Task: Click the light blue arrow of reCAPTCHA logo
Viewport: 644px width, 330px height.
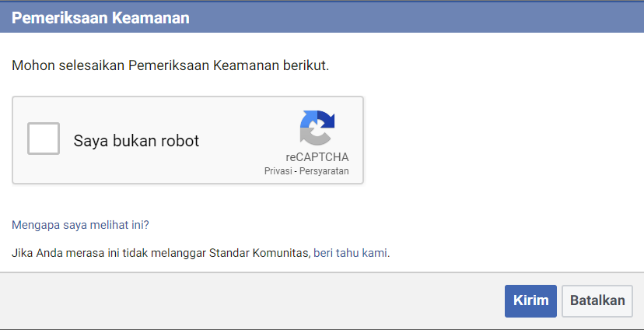Action: (x=309, y=119)
